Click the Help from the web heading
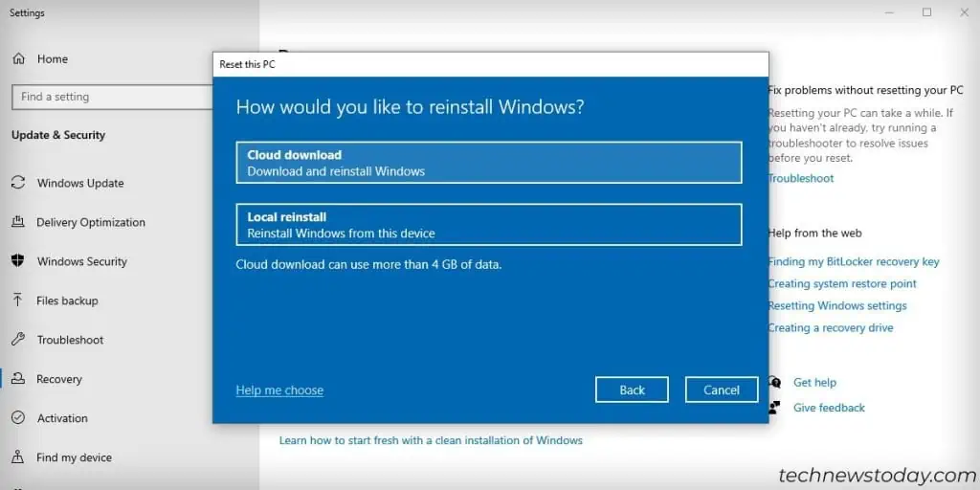The width and height of the screenshot is (980, 490). [815, 234]
